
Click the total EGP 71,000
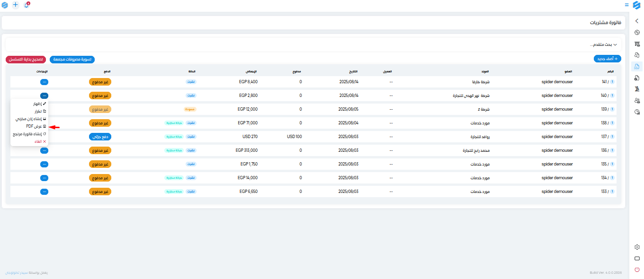point(247,123)
